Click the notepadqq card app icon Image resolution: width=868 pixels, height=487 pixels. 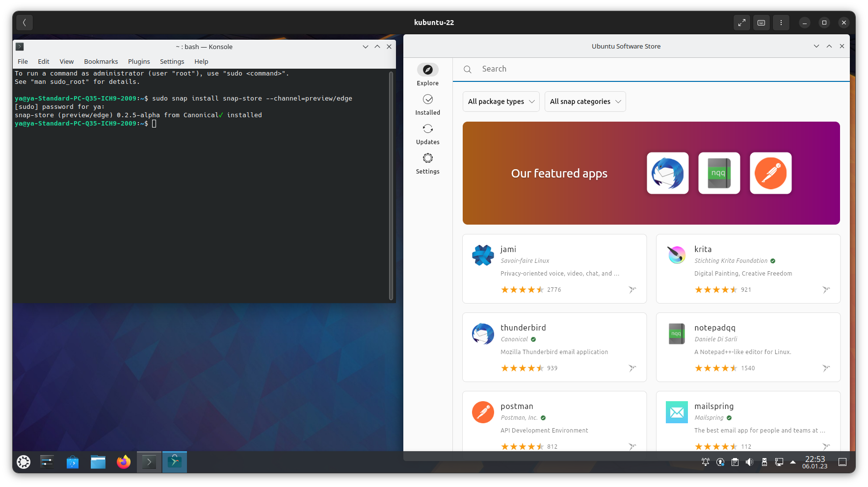(677, 333)
